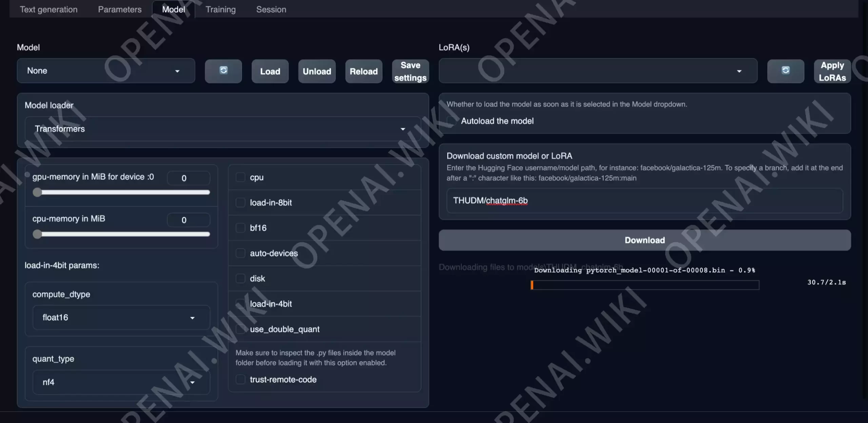Open the compute_dtype float16 dropdown
868x423 pixels.
pyautogui.click(x=121, y=317)
